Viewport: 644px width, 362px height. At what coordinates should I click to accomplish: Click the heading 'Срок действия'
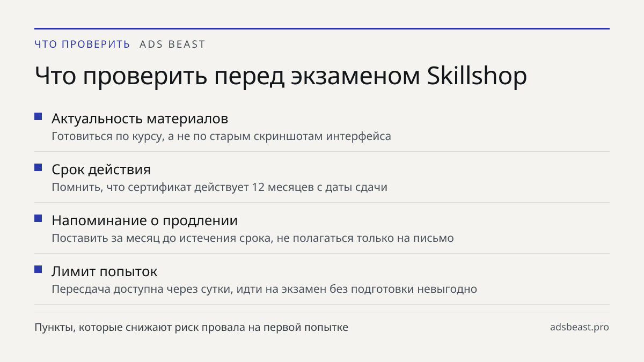coord(101,169)
